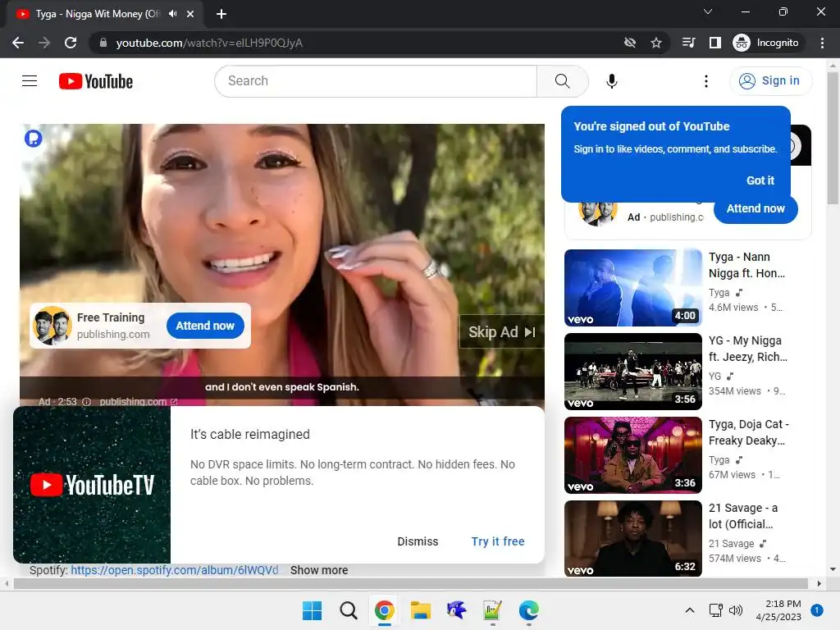This screenshot has height=630, width=840.
Task: Click the vertical page scrollbar
Action: [833, 139]
